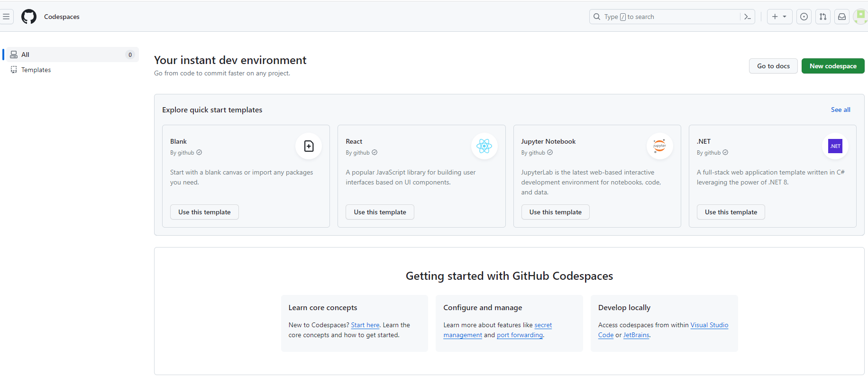This screenshot has height=377, width=868.
Task: Open the Notifications inbox icon
Action: 842,17
